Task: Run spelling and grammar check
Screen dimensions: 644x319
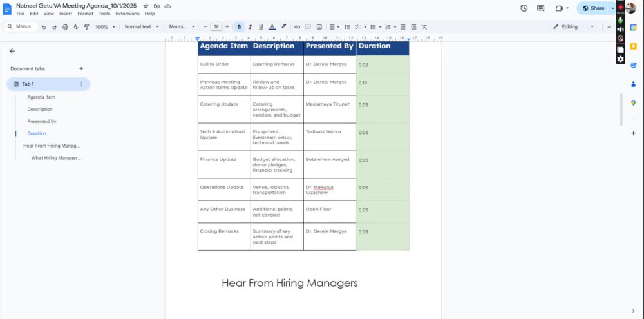Action: [x=76, y=27]
